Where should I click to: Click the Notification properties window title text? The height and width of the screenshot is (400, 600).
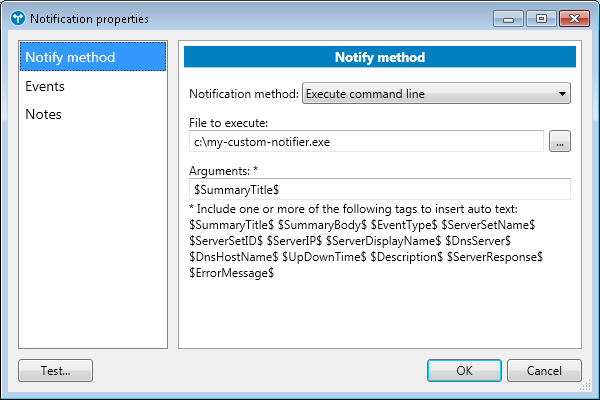point(89,18)
